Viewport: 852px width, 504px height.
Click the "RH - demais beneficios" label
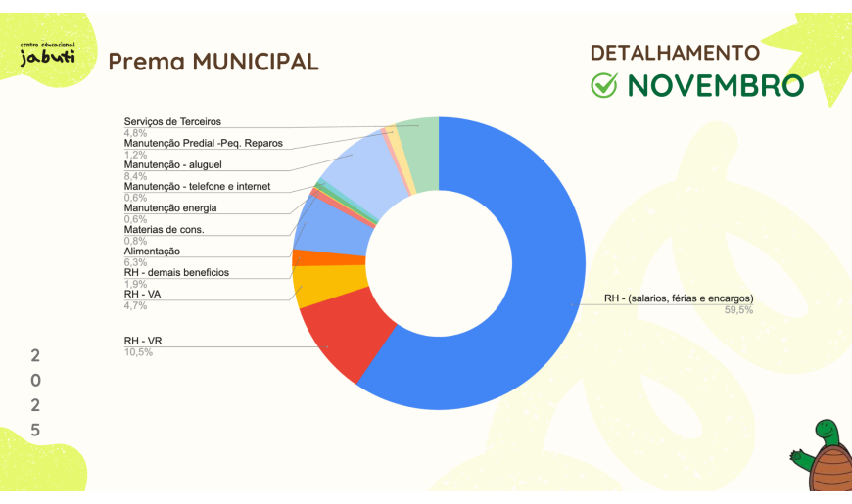pos(176,272)
